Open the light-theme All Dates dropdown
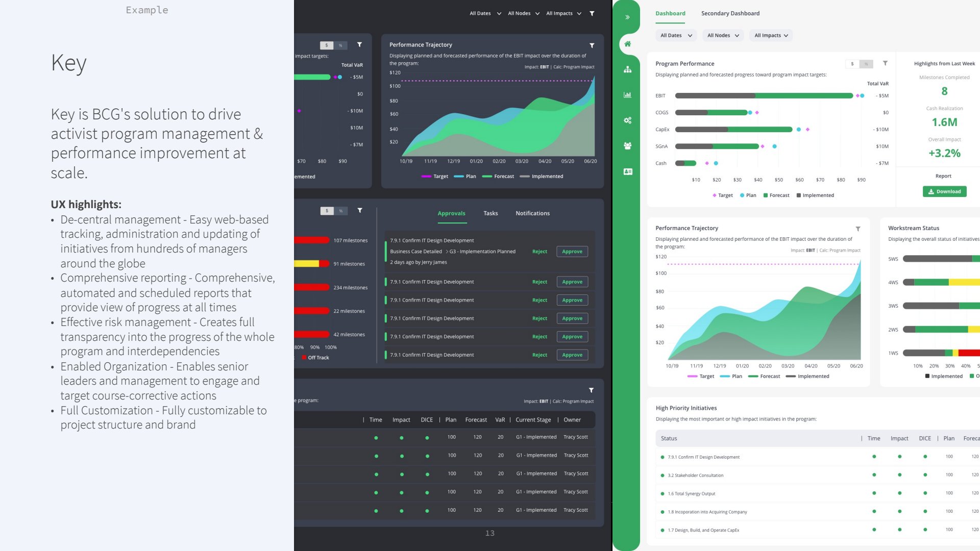Screen dimensions: 980x551 point(676,36)
